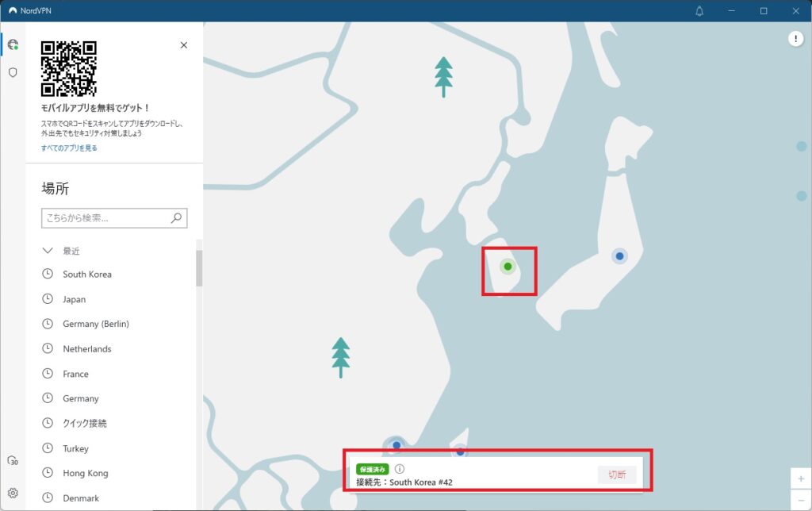Click the NordVPN logo in title bar
812x511 pixels.
point(13,10)
